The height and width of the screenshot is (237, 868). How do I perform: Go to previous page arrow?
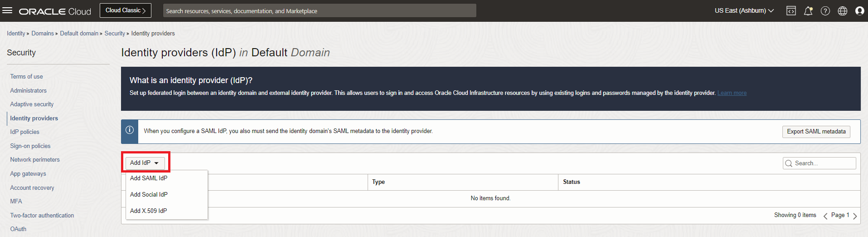(825, 216)
